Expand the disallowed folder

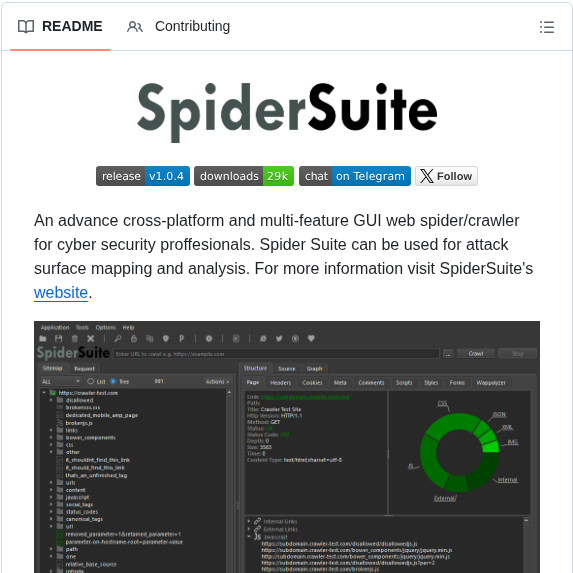tap(51, 401)
